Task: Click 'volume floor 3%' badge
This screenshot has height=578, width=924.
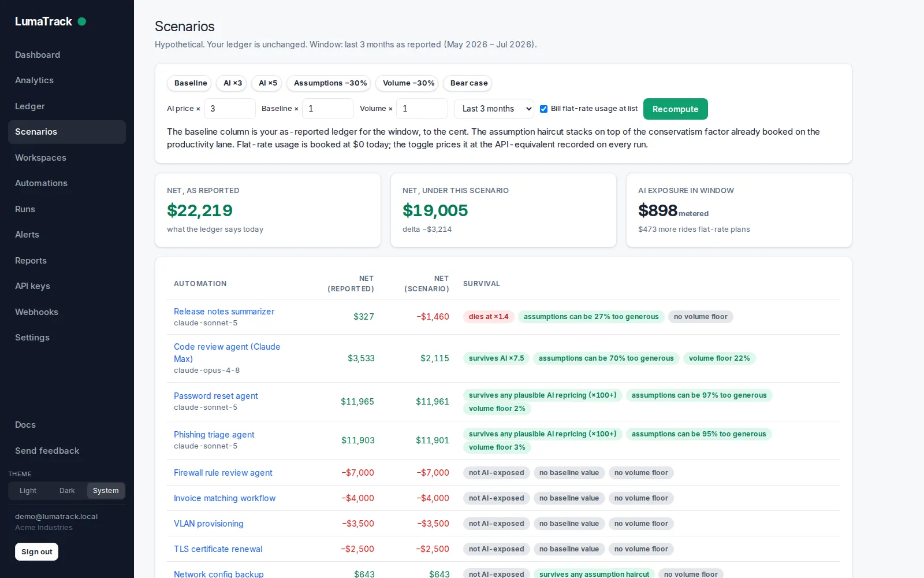Action: click(497, 447)
